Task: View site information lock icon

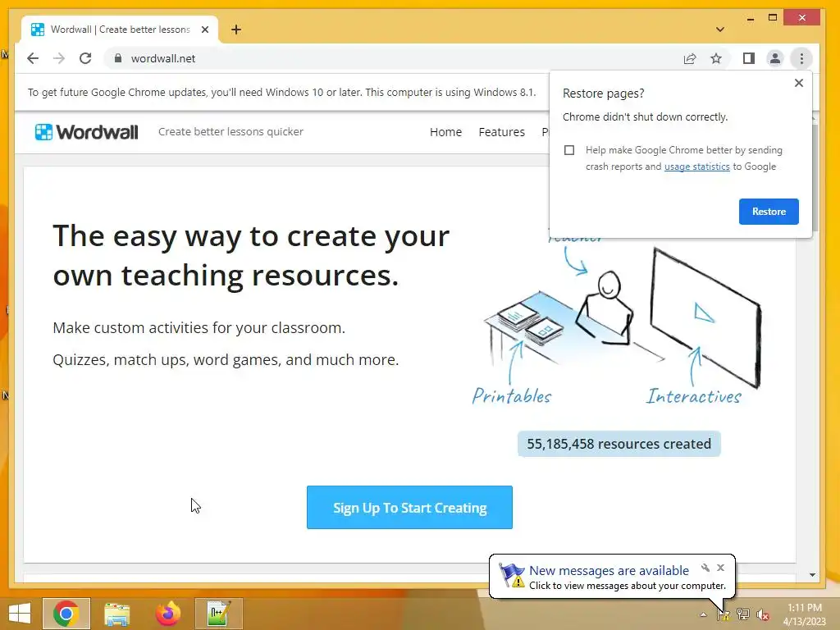Action: pyautogui.click(x=118, y=58)
